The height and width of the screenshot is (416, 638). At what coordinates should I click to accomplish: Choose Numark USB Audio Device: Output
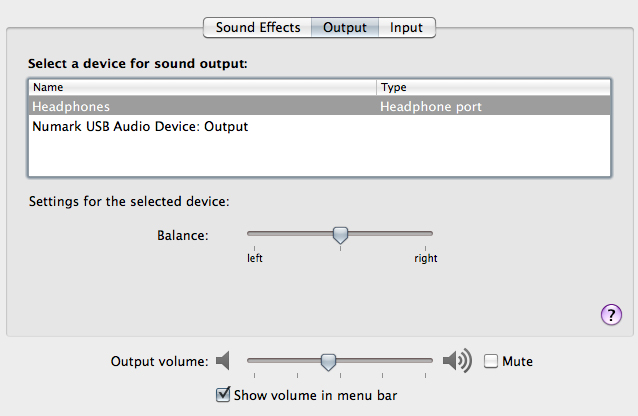tap(140, 127)
